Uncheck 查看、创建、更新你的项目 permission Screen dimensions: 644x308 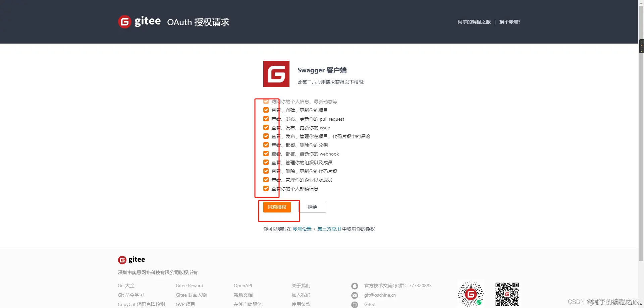point(266,110)
